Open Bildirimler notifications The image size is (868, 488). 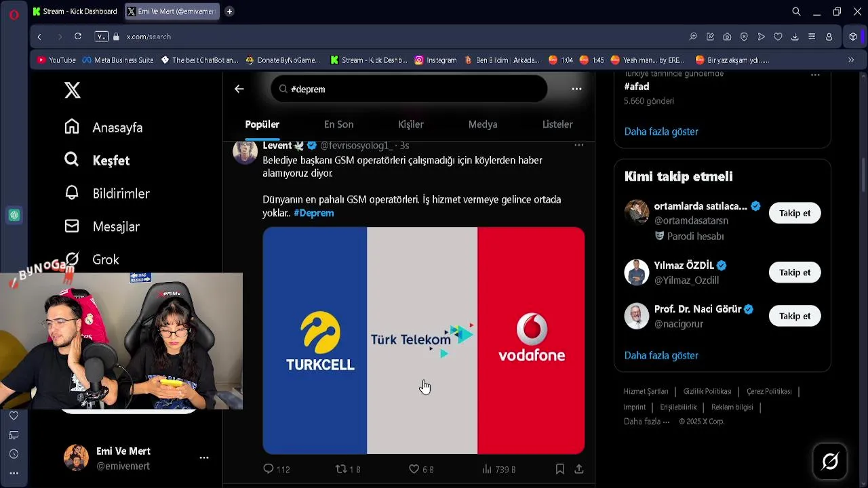[107, 194]
